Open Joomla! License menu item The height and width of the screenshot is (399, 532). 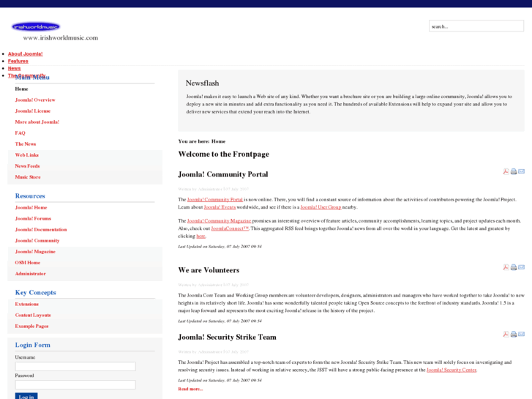coord(33,111)
